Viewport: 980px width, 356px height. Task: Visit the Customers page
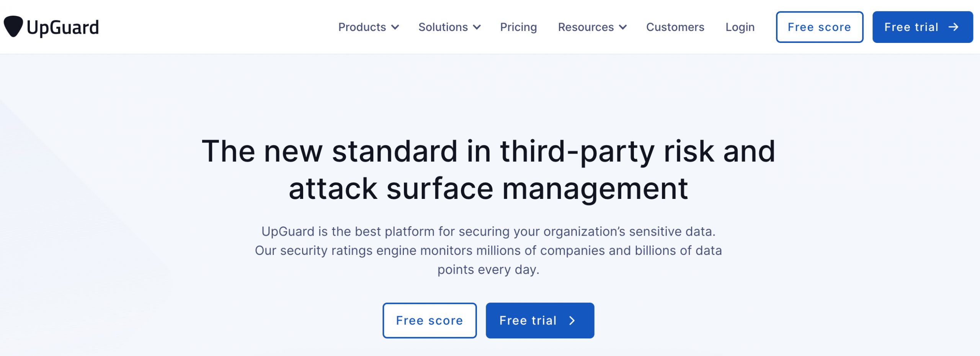(x=675, y=27)
